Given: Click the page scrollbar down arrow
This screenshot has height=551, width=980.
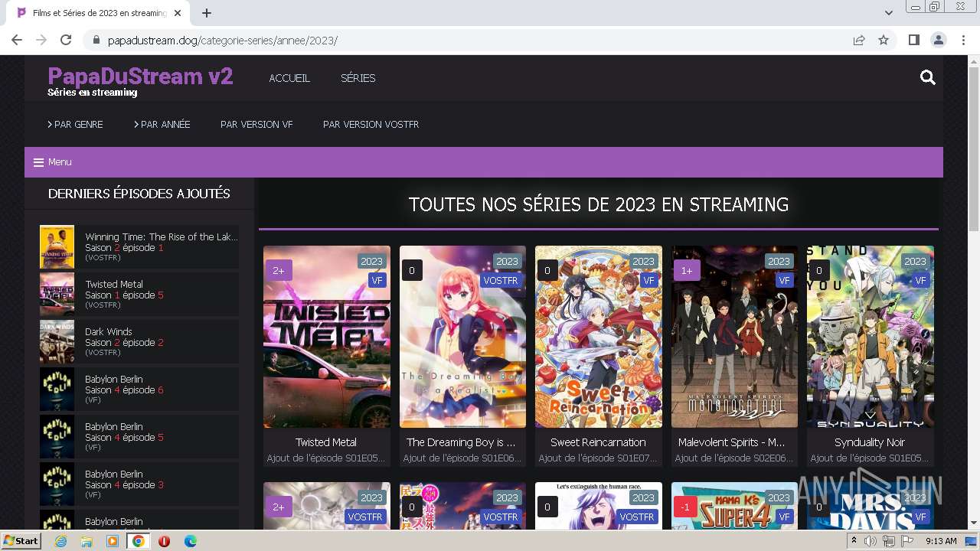Looking at the screenshot, I should pyautogui.click(x=974, y=523).
